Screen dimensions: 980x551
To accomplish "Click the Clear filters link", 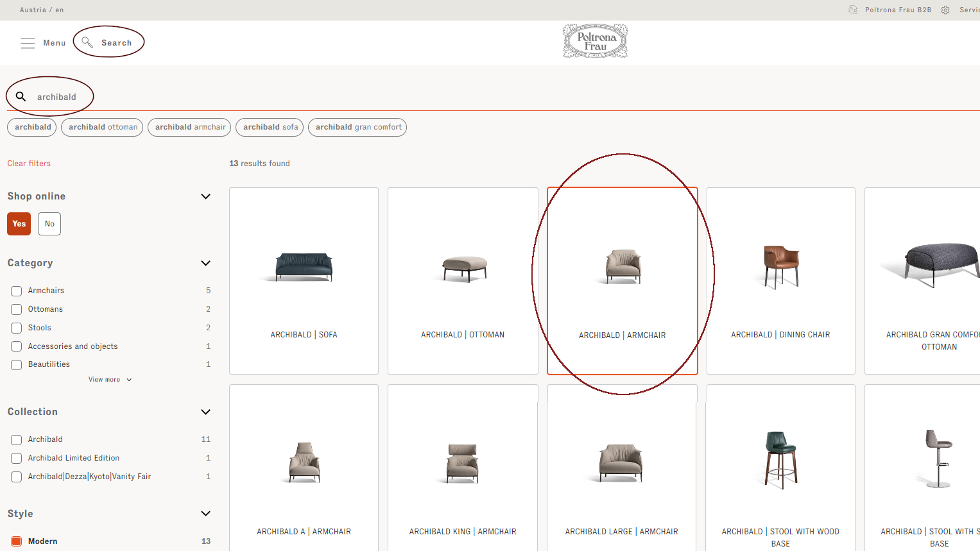I will point(28,163).
